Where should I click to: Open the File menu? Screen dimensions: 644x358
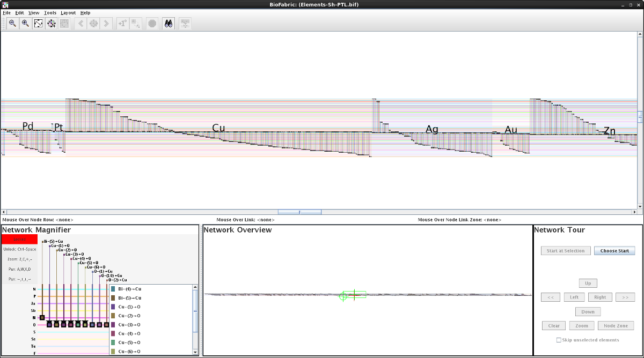click(x=7, y=12)
